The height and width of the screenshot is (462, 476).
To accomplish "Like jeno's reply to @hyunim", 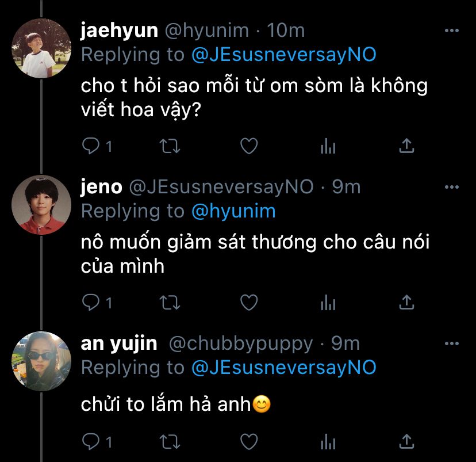I will tap(249, 303).
